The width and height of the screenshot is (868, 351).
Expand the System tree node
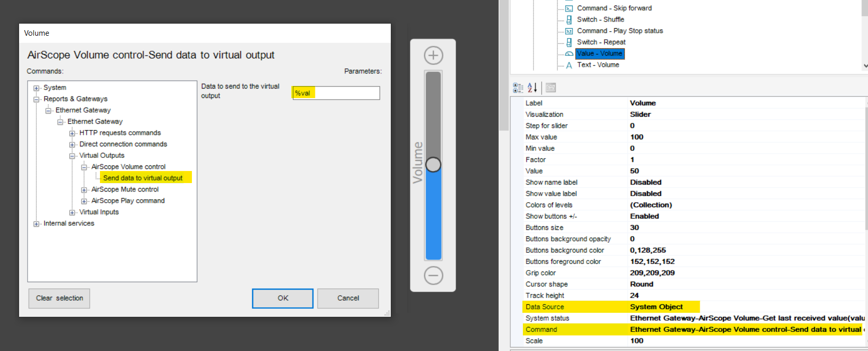click(x=36, y=88)
